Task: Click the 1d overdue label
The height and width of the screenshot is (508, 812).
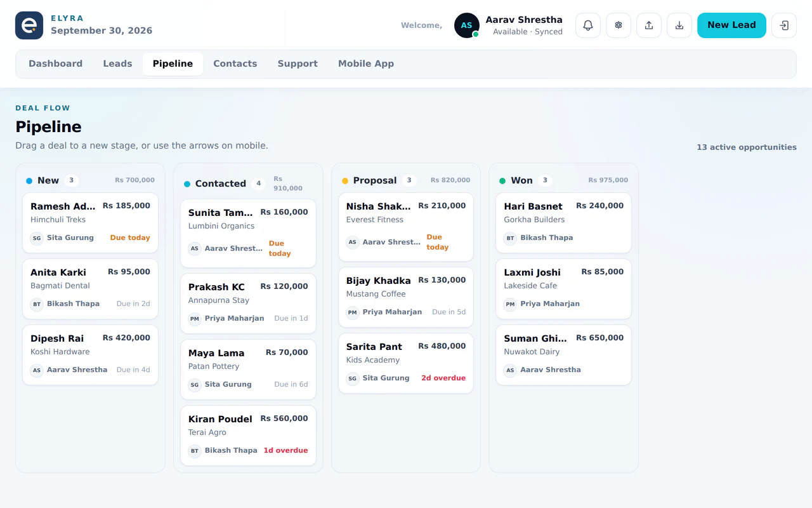Action: pos(285,451)
